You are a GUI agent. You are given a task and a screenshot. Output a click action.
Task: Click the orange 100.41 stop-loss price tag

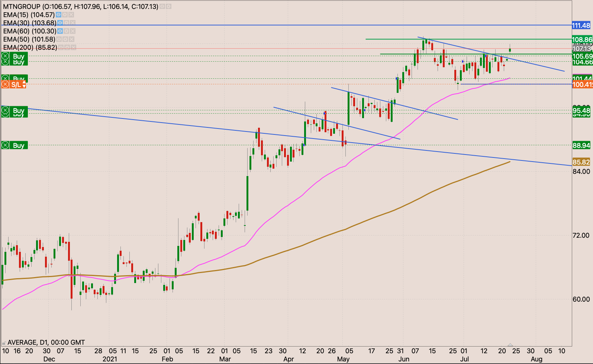click(x=582, y=85)
